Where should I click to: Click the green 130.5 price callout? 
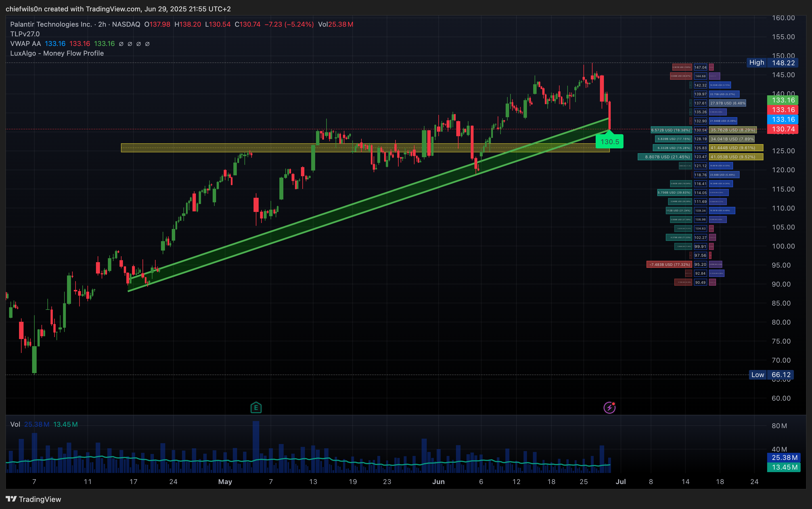pos(610,141)
